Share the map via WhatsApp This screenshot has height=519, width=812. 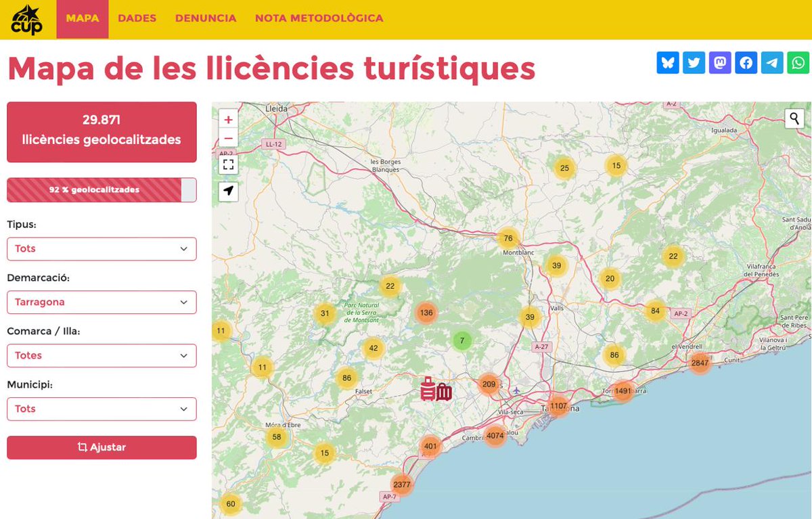[798, 62]
